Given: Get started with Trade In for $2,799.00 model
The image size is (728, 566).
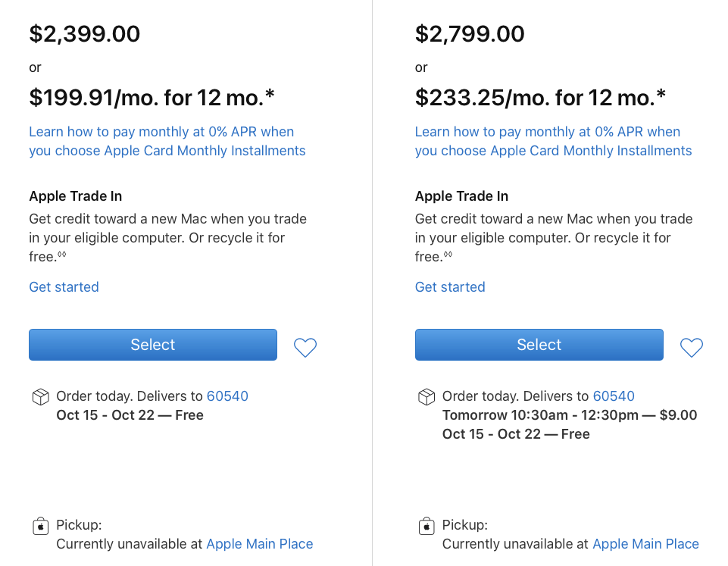Looking at the screenshot, I should tap(450, 287).
